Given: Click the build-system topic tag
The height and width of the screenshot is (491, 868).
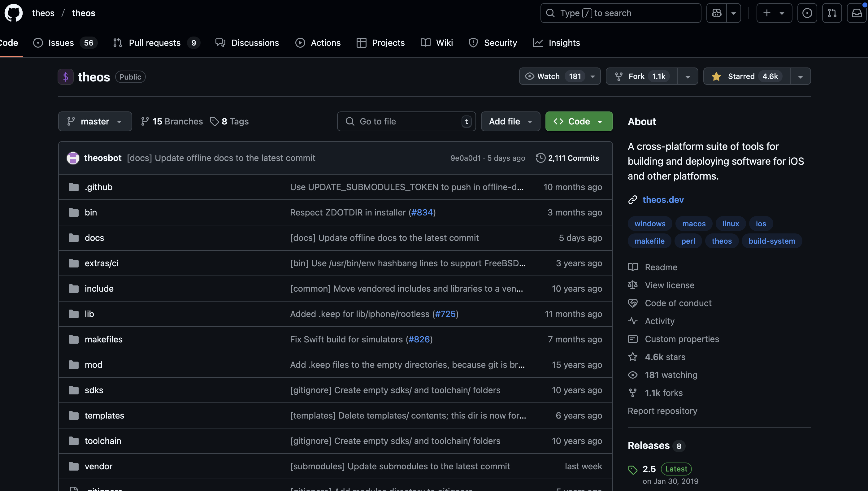Looking at the screenshot, I should [x=772, y=241].
